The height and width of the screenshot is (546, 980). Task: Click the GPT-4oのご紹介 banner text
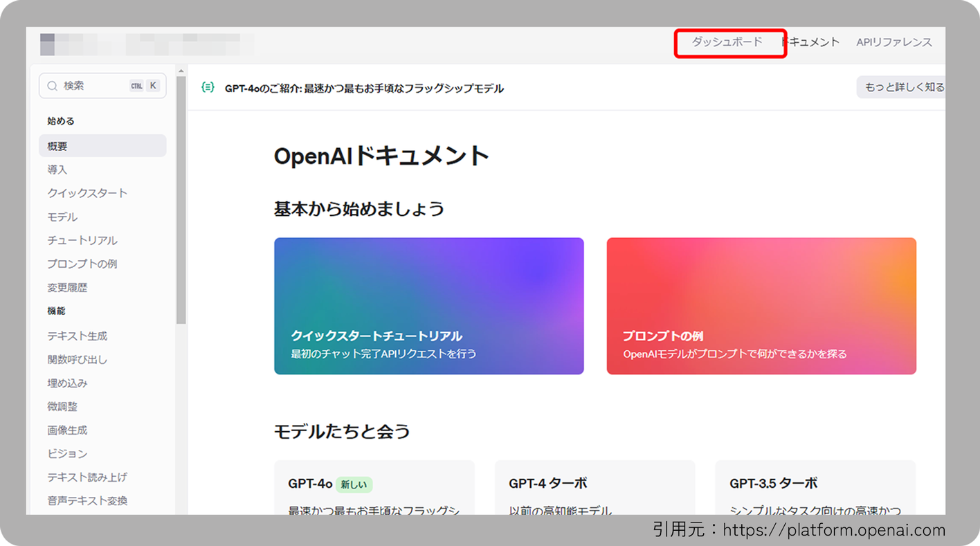(x=364, y=88)
